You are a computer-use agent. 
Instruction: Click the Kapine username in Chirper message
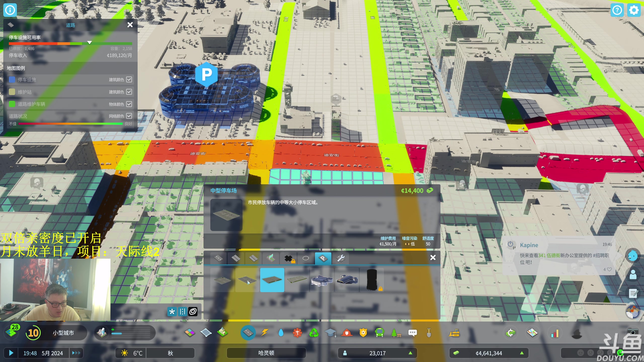pos(529,245)
